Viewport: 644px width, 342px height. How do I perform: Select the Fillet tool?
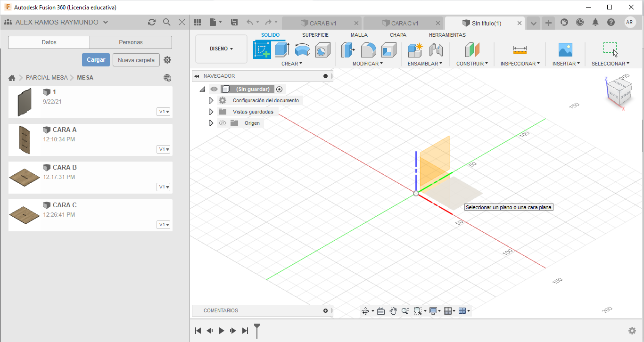click(x=368, y=49)
